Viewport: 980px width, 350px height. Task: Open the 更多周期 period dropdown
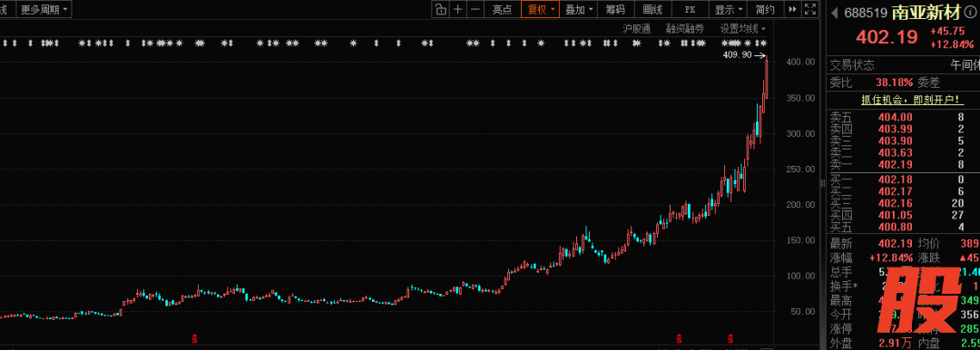click(44, 9)
